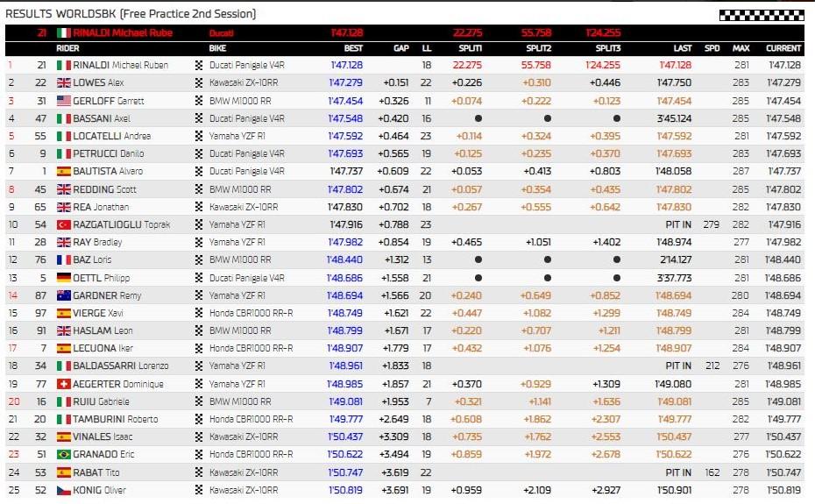This screenshot has height=504, width=815.
Task: Click max speed 287 in BAUTISTA's row
Action: 741,172
